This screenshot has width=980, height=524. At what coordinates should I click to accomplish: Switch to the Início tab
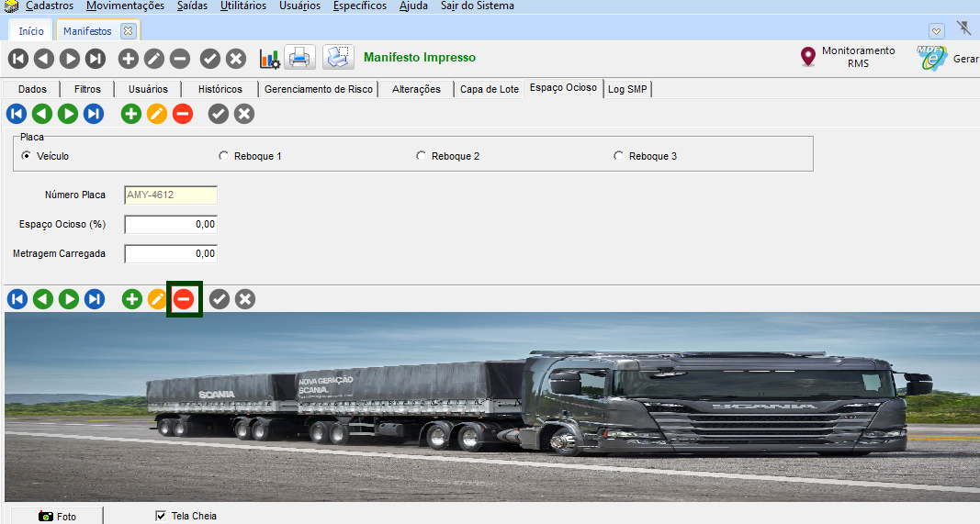coord(31,30)
